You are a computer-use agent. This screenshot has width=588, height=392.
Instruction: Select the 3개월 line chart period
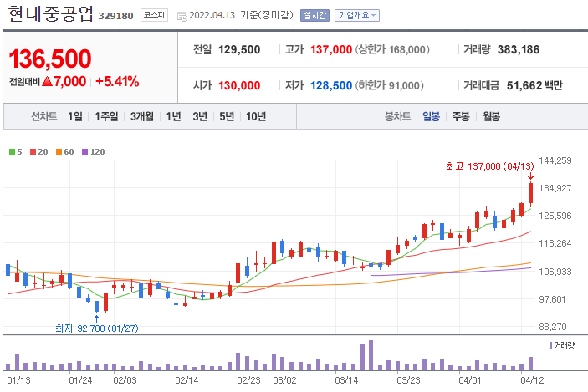(142, 116)
